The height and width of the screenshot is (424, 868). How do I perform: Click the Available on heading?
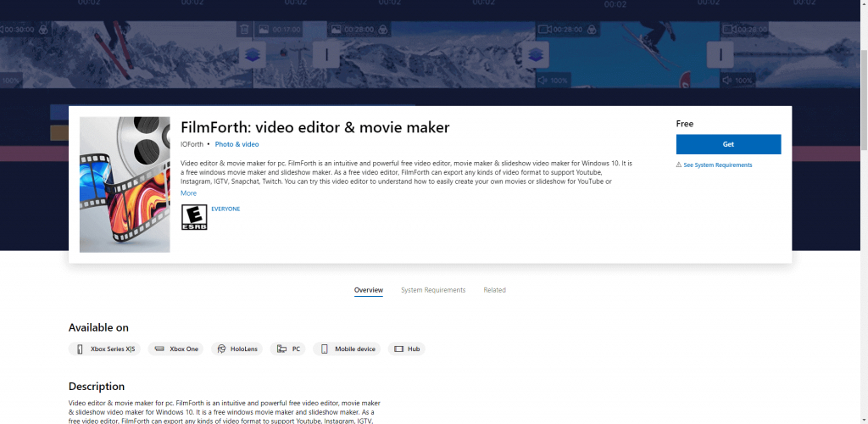point(98,327)
